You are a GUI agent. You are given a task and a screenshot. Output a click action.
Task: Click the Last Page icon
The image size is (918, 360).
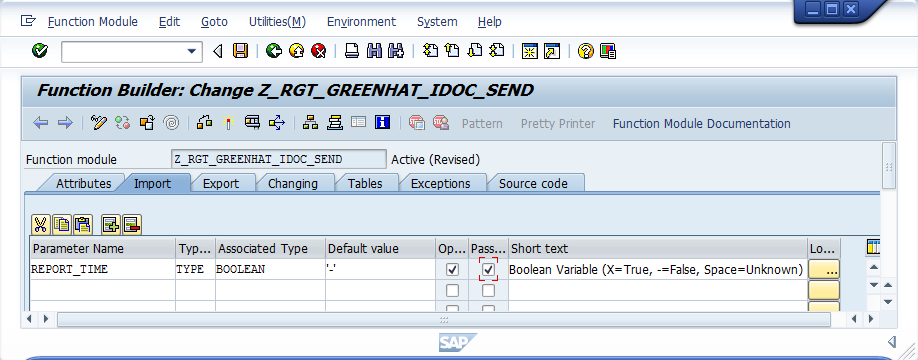496,51
